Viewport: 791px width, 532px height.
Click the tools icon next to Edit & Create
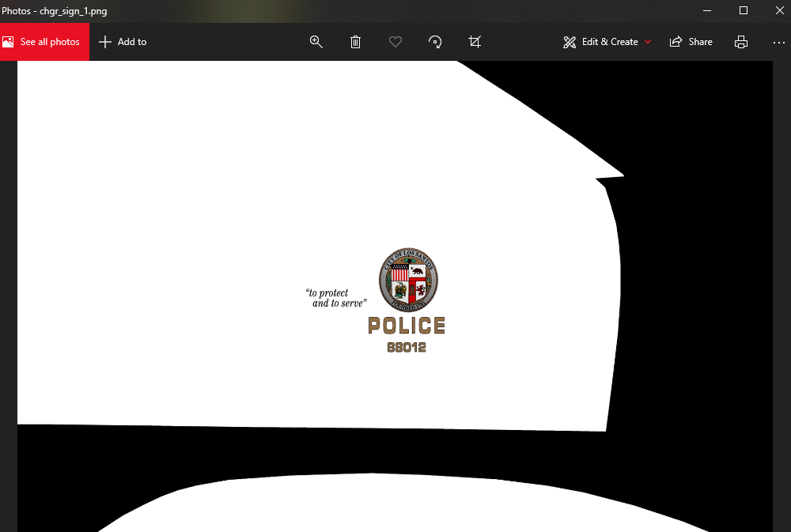(x=569, y=41)
